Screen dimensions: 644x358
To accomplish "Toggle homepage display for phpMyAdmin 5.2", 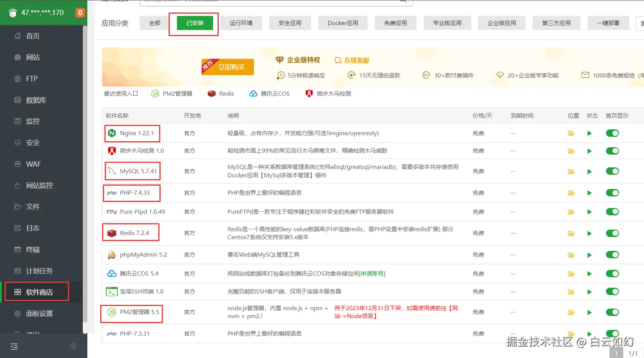I will [x=612, y=255].
